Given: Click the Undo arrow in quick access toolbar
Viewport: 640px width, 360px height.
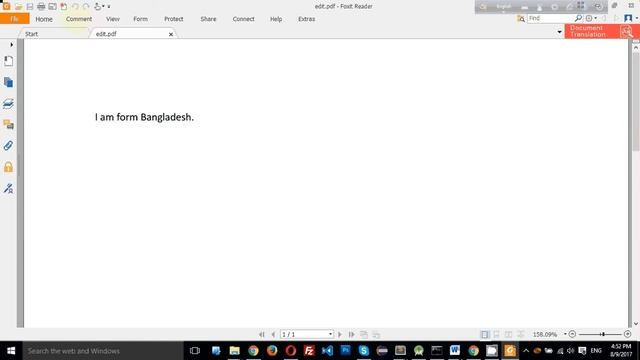Looking at the screenshot, I should [75, 6].
